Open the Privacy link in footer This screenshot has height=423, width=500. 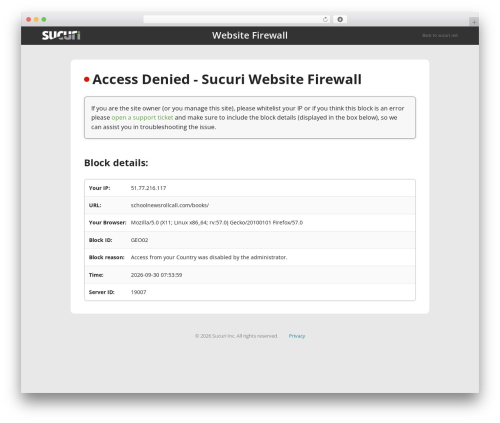click(297, 336)
